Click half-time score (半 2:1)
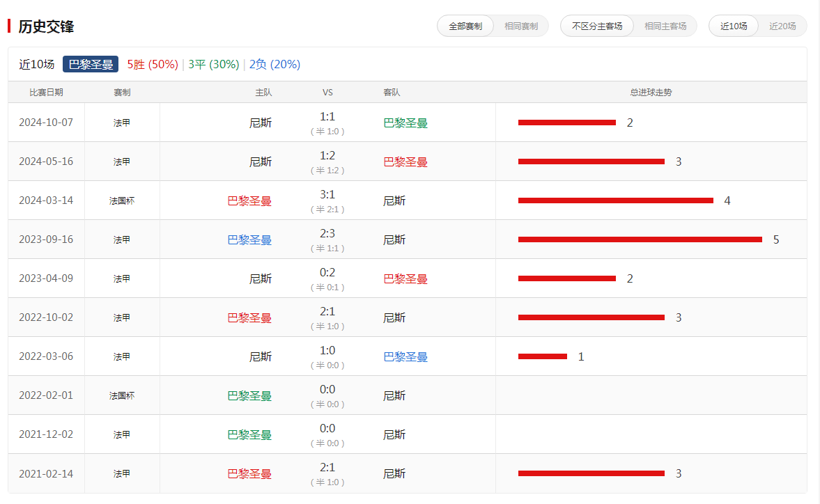Viewport: 820px width, 504px height. [327, 210]
